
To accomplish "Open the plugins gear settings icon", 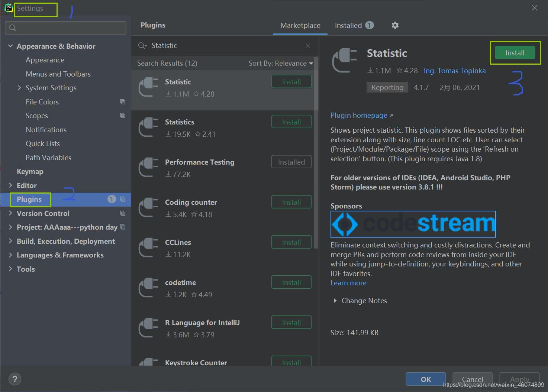I will coord(395,25).
